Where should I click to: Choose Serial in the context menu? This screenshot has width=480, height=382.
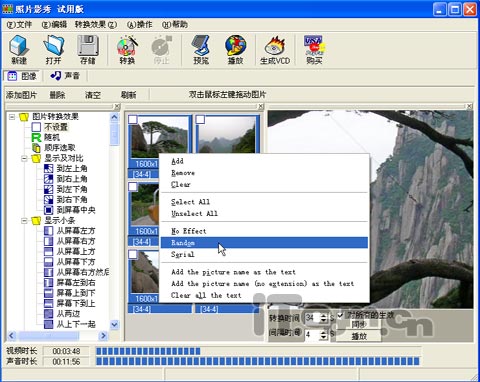click(x=264, y=254)
